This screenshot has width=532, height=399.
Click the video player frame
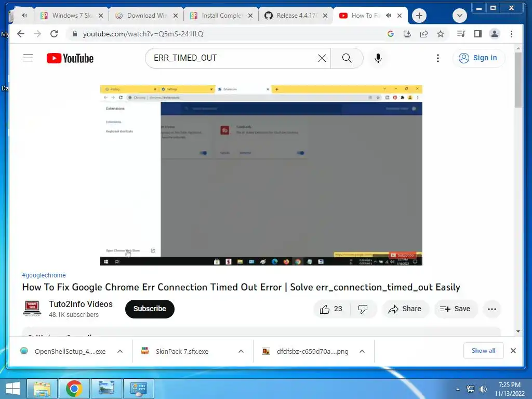pos(261,175)
